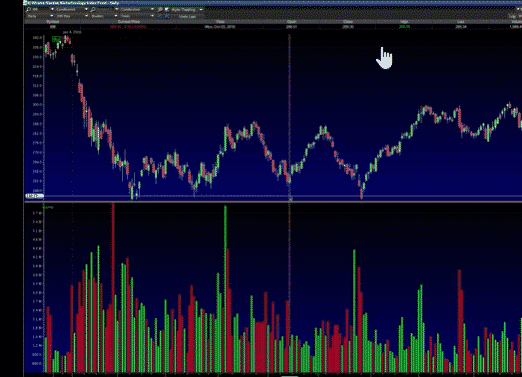This screenshot has width=522, height=377.
Task: Click the Undo Last button
Action: (x=187, y=16)
